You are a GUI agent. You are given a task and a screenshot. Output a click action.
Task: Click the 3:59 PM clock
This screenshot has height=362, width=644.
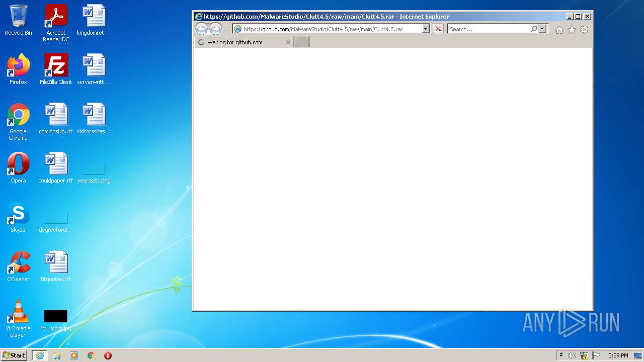(618, 355)
